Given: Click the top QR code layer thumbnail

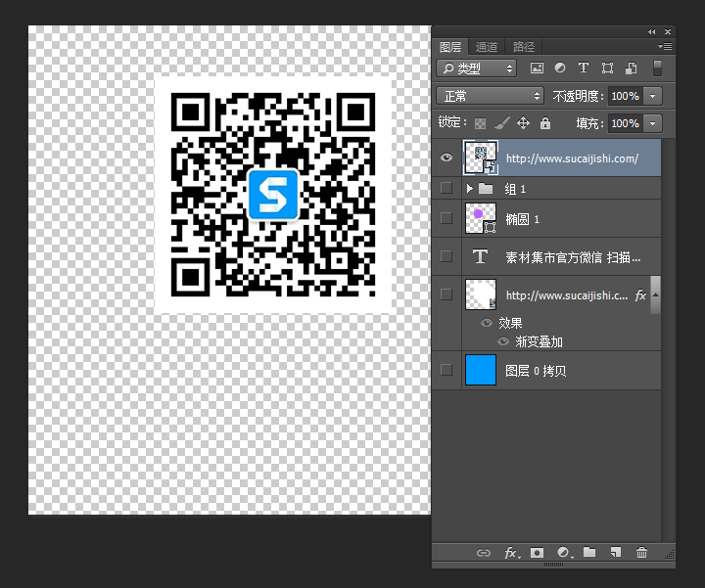Looking at the screenshot, I should (481, 158).
